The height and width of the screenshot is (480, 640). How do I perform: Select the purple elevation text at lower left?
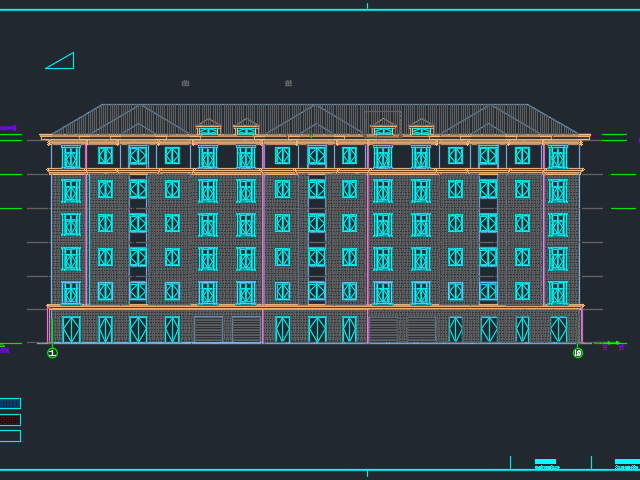pos(4,350)
